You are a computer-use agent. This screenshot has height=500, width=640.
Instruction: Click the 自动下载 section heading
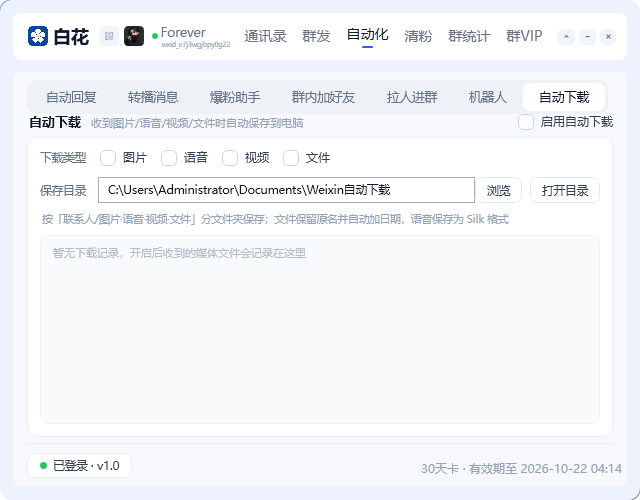tap(55, 122)
